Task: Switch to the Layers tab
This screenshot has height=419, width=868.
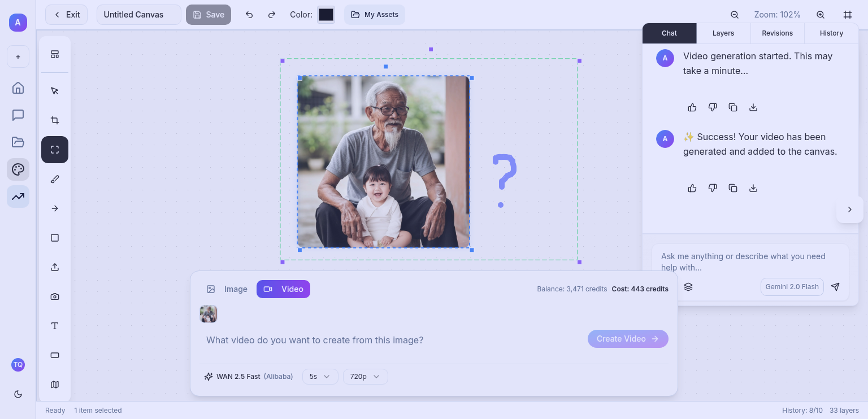Action: pyautogui.click(x=723, y=33)
